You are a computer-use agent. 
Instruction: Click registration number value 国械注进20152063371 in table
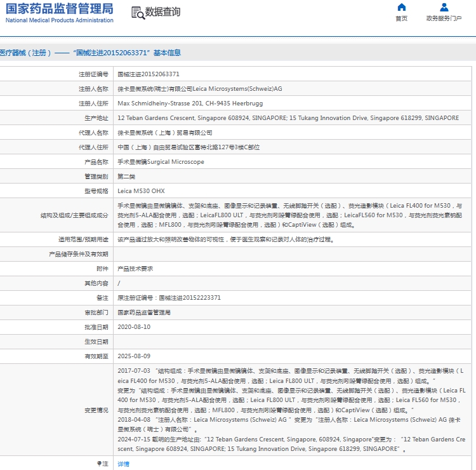(149, 74)
